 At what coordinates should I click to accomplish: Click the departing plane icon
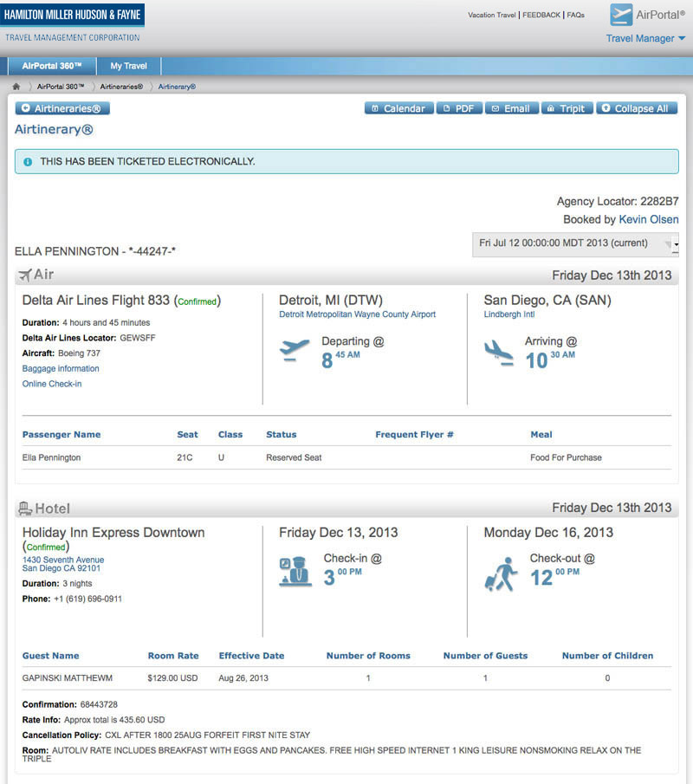coord(294,350)
